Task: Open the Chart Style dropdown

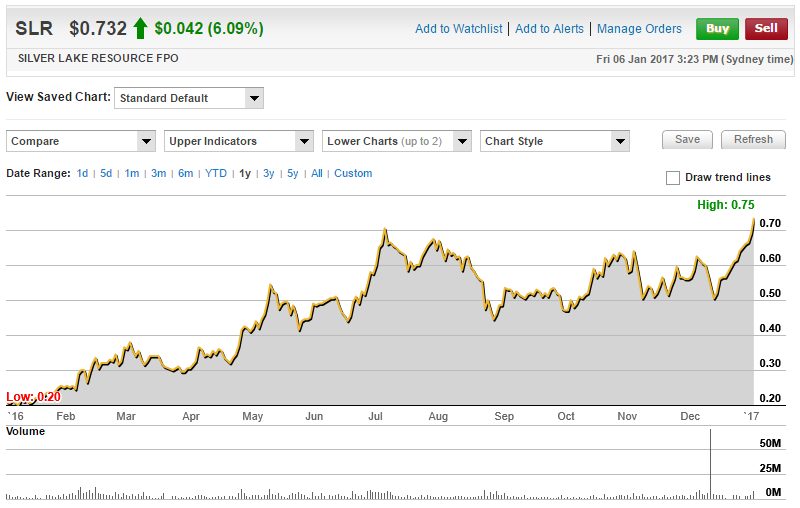Action: click(555, 141)
